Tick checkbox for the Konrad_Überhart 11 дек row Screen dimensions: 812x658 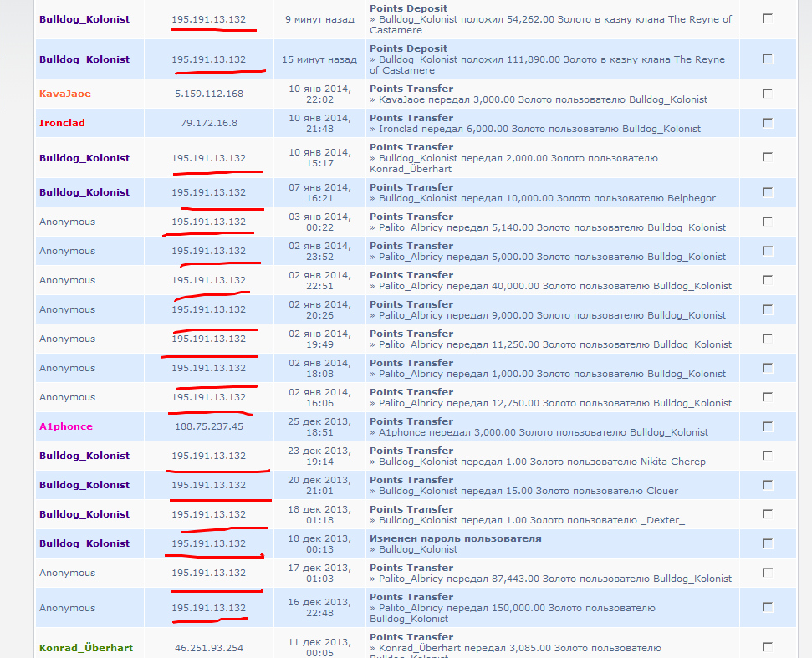[768, 646]
